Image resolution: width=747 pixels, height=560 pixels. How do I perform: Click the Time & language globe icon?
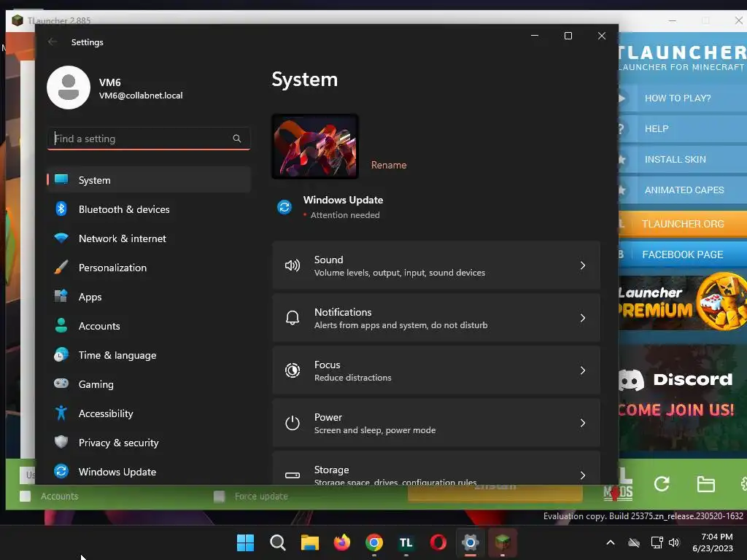pyautogui.click(x=61, y=355)
